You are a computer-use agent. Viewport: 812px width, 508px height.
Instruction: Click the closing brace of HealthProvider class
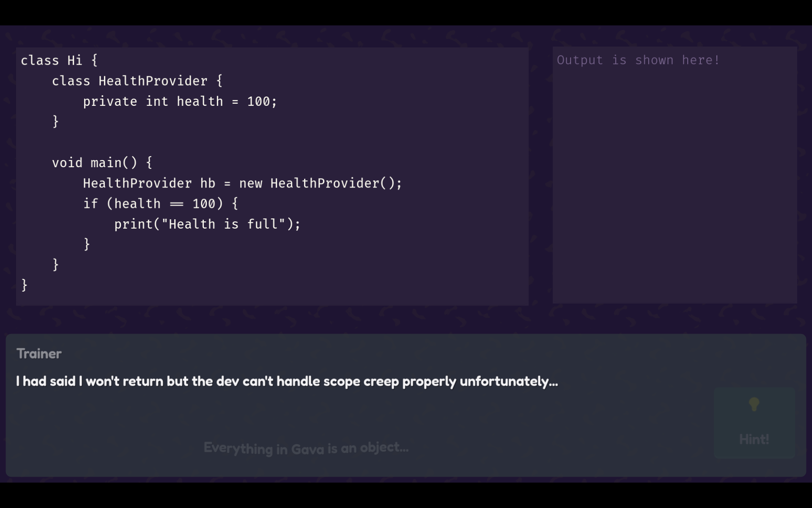pyautogui.click(x=55, y=122)
